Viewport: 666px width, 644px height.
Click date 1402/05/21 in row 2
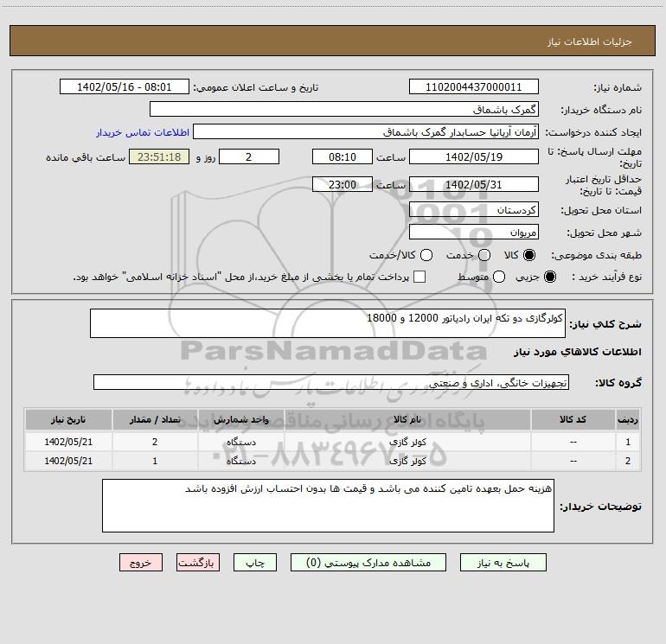coord(68,461)
